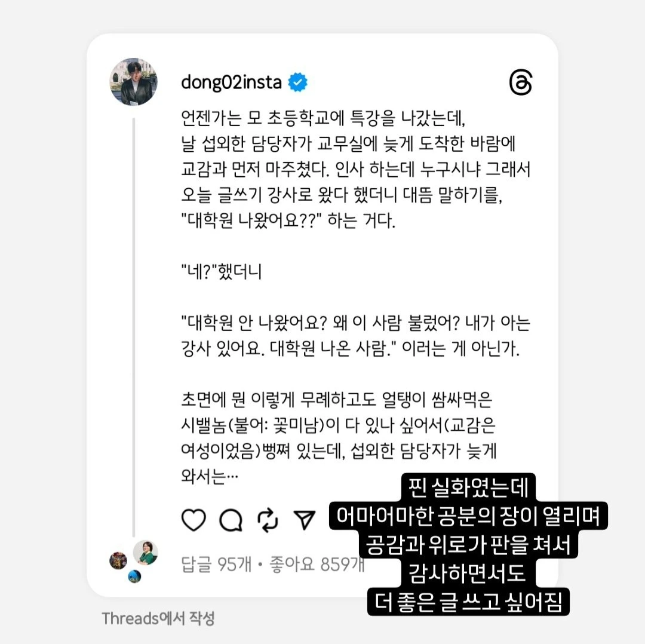Open the green-clothed replier avatar
Screen dimensions: 645x644
tap(145, 552)
